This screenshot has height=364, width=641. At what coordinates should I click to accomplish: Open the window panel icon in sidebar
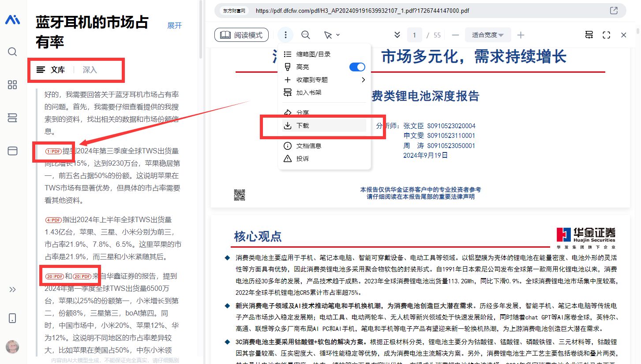coord(12,151)
